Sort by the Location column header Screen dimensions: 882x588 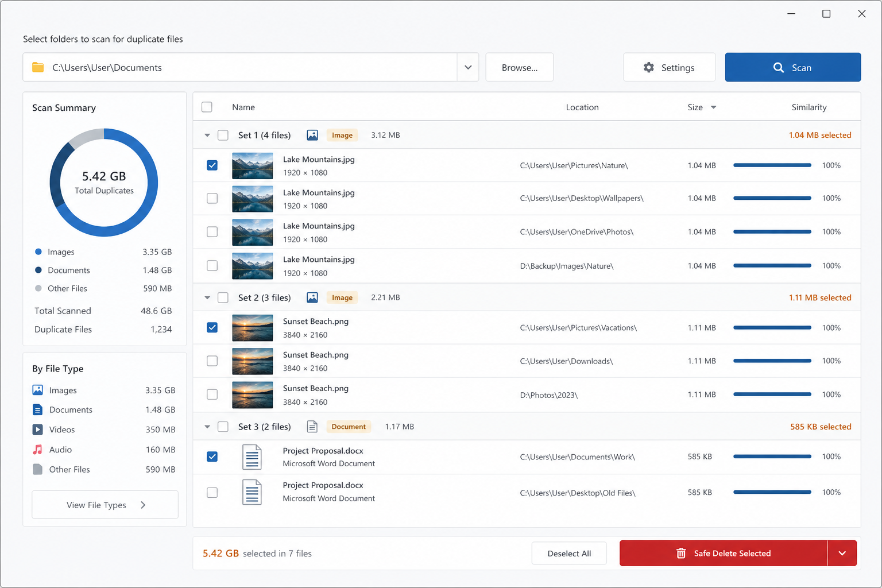pos(582,107)
